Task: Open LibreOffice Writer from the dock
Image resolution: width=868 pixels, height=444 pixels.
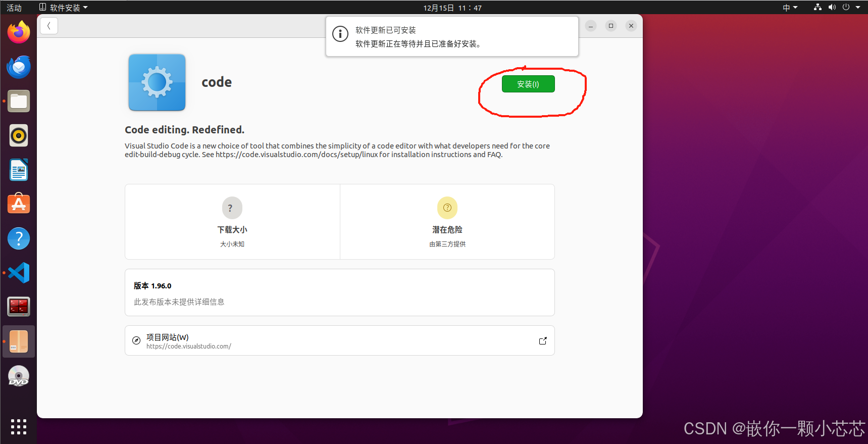Action: coord(19,170)
